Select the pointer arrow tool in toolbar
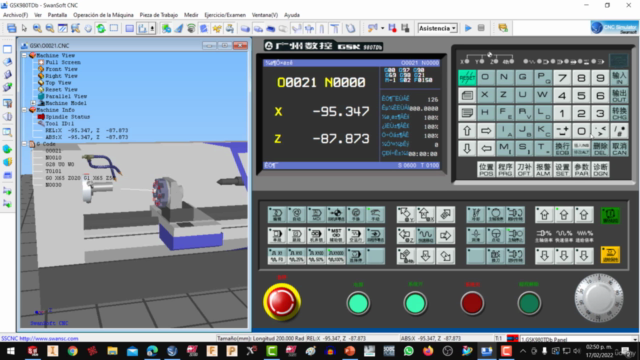This screenshot has width=640, height=360. (24, 28)
